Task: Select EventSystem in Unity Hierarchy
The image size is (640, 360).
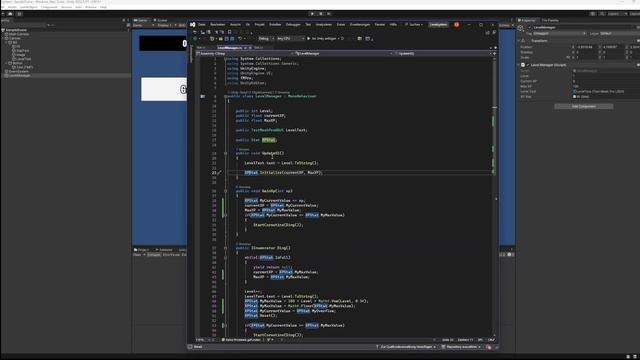Action: (18, 71)
